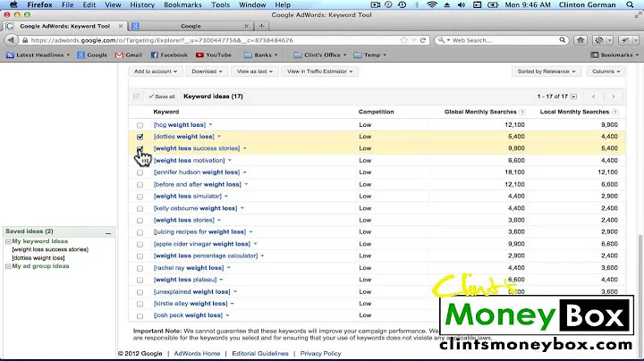Image resolution: width=644 pixels, height=361 pixels.
Task: Open the Clint's Office bookmarks folder
Action: point(320,55)
